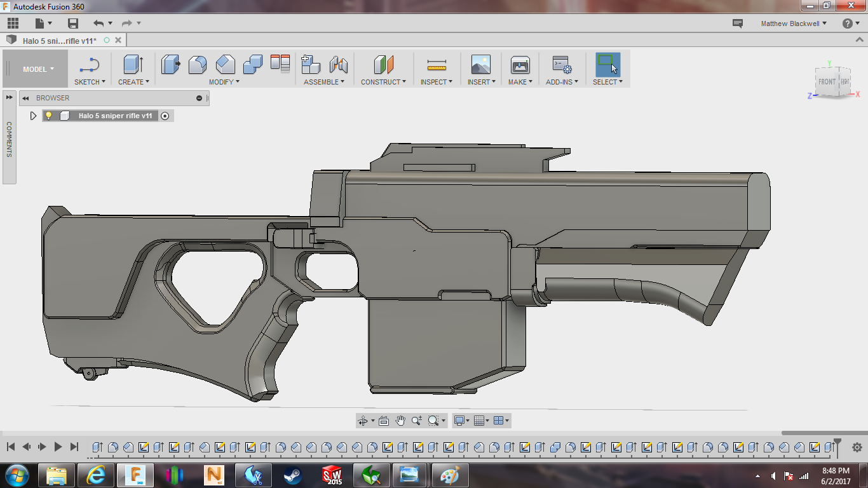868x488 pixels.
Task: Open the INSERT dropdown menu
Action: point(482,82)
